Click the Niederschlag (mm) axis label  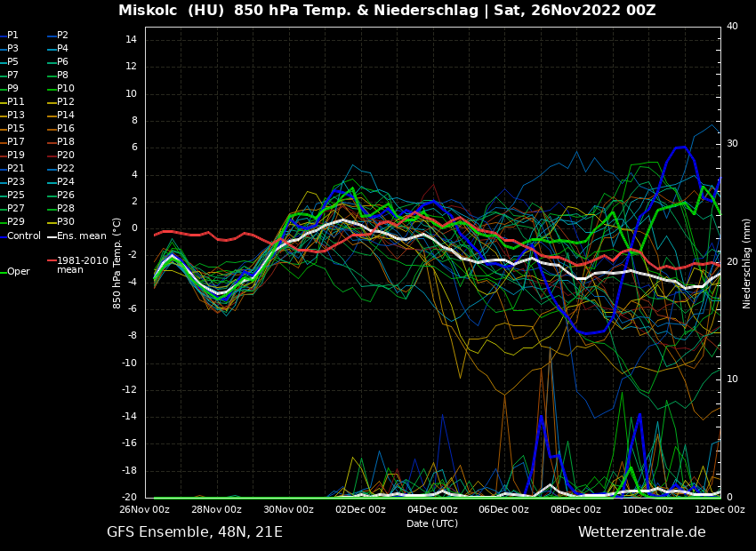click(x=747, y=263)
